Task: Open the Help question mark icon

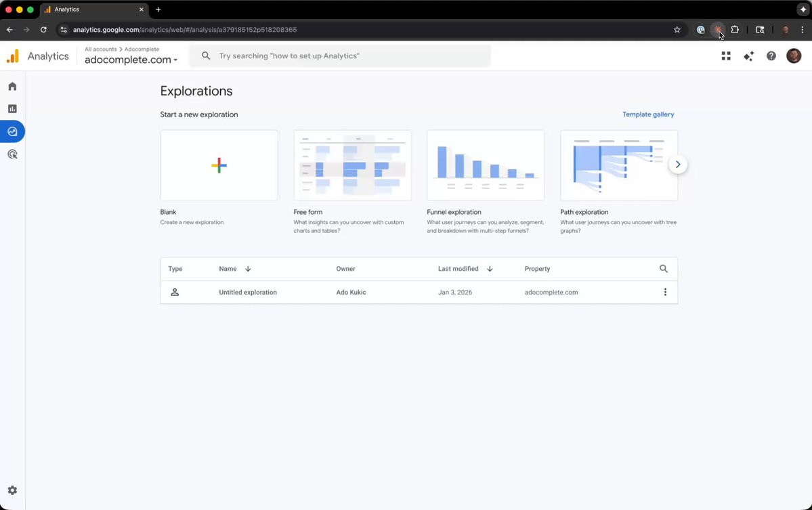Action: pos(771,56)
